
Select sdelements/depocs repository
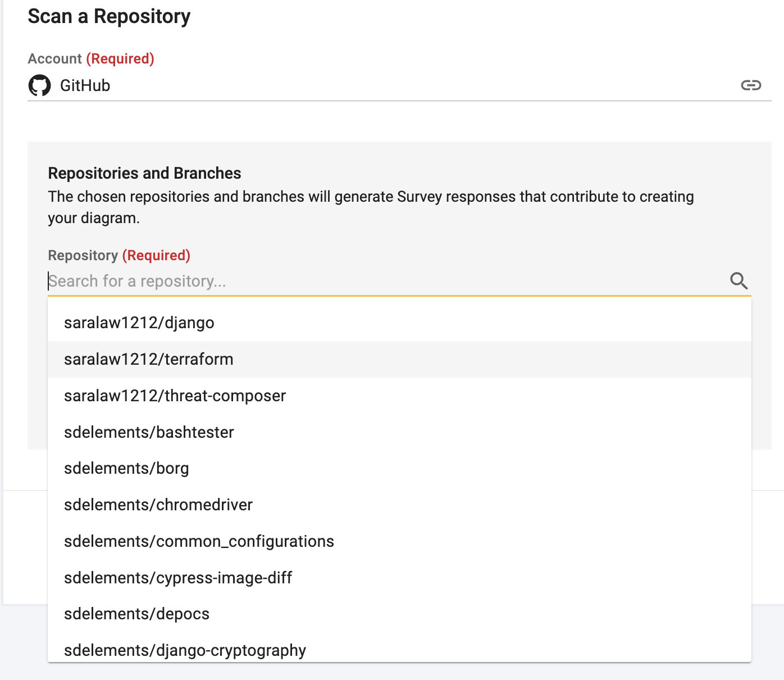pos(399,614)
